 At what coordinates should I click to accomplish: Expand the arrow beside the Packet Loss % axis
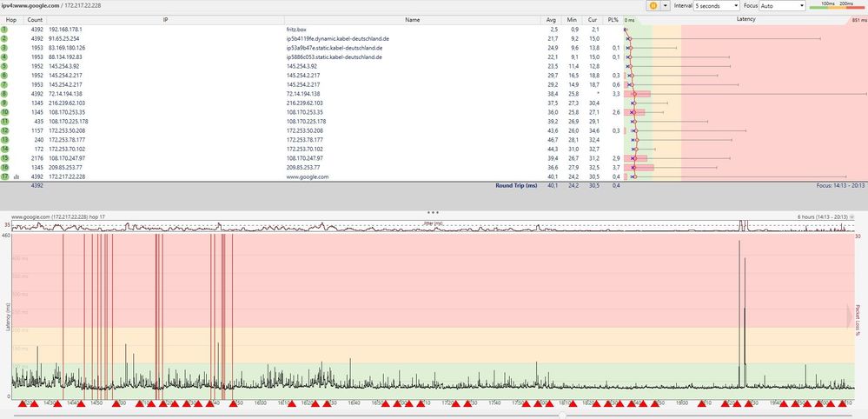pyautogui.click(x=850, y=316)
